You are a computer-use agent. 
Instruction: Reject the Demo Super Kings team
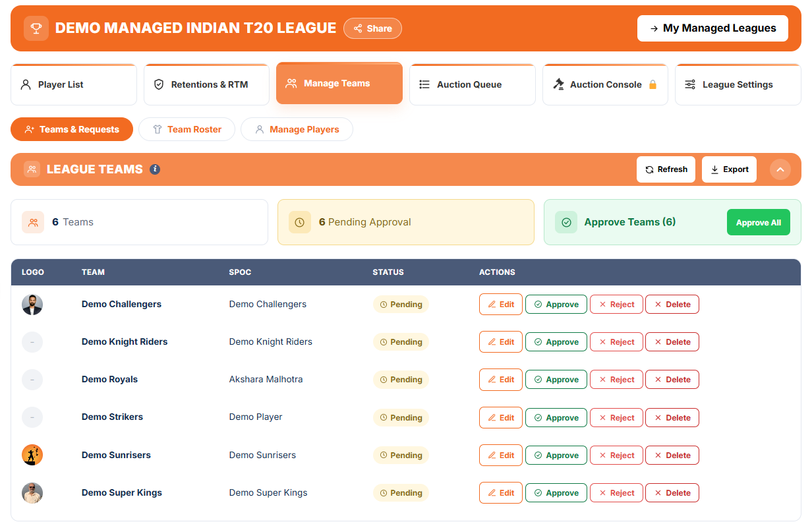pyautogui.click(x=616, y=493)
